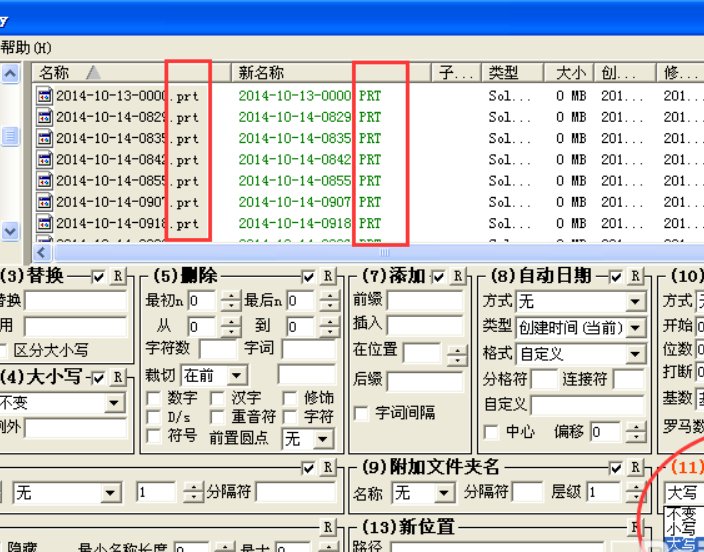Viewport: 704px width, 552px height.
Task: Toggle the (9)附加文件夹名 enable checkbox
Action: [x=616, y=469]
